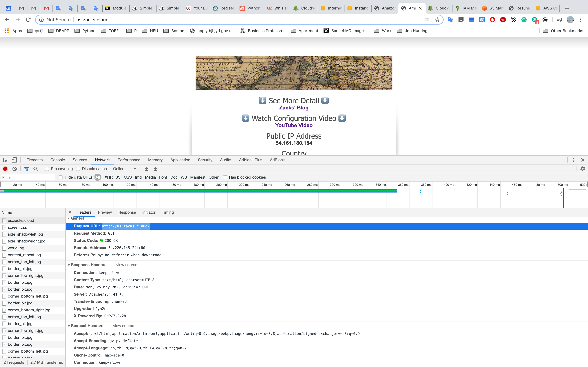Image resolution: width=588 pixels, height=367 pixels.
Task: Click the record network log button
Action: coord(5,169)
